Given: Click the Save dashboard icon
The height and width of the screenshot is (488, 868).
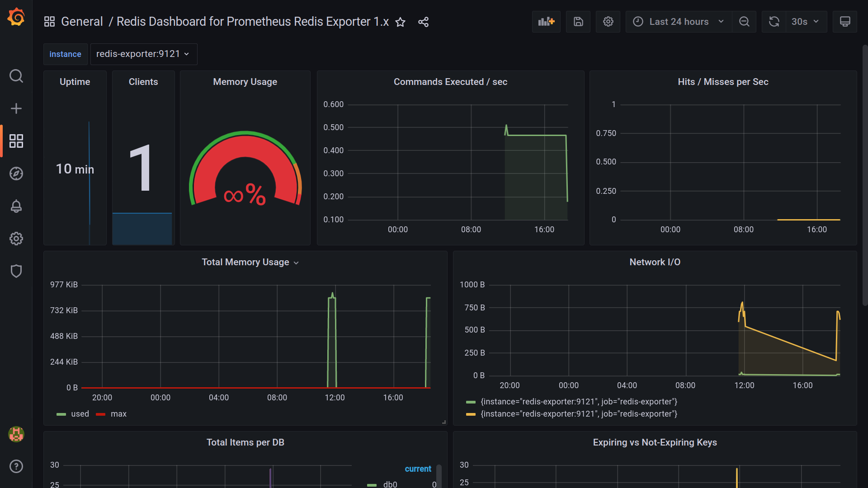Looking at the screenshot, I should 578,22.
